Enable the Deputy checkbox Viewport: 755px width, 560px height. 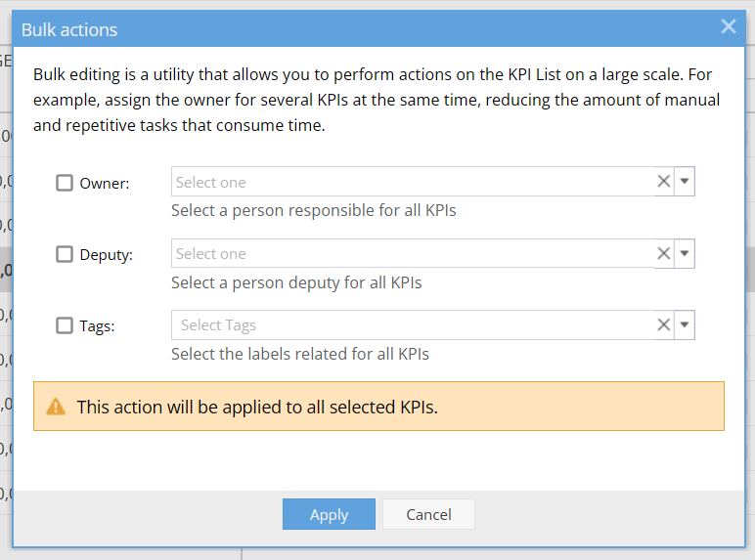64,254
